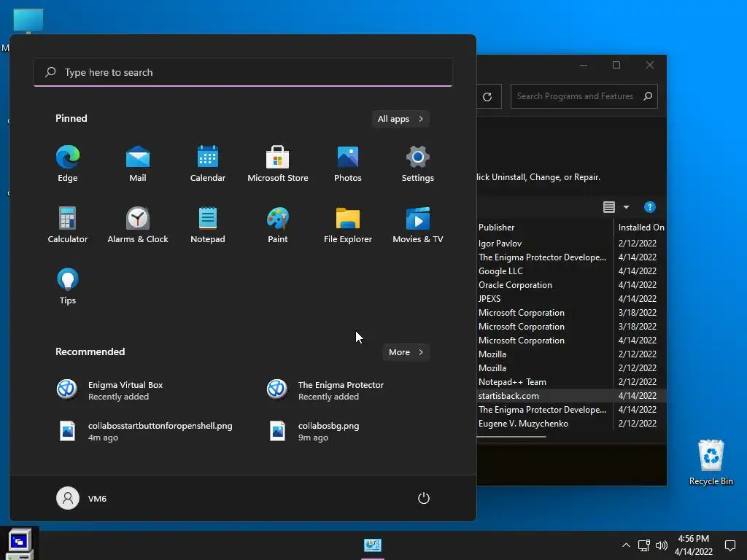
Task: Open All apps list
Action: point(400,119)
